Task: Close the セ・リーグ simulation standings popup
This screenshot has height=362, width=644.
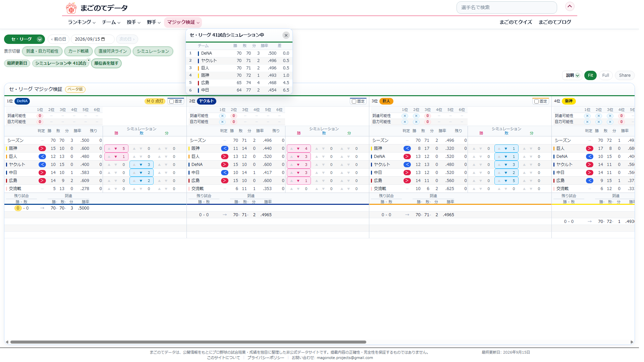Action: point(286,35)
